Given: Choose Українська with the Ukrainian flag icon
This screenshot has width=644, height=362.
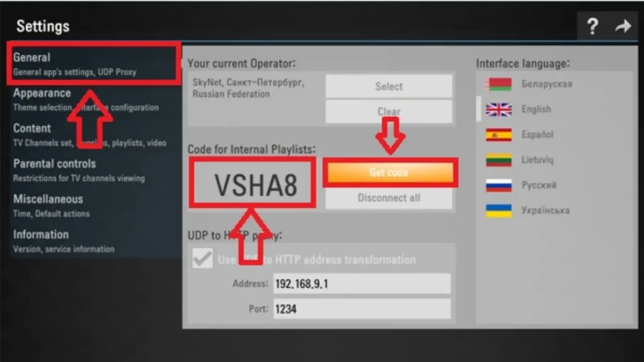Looking at the screenshot, I should 497,210.
